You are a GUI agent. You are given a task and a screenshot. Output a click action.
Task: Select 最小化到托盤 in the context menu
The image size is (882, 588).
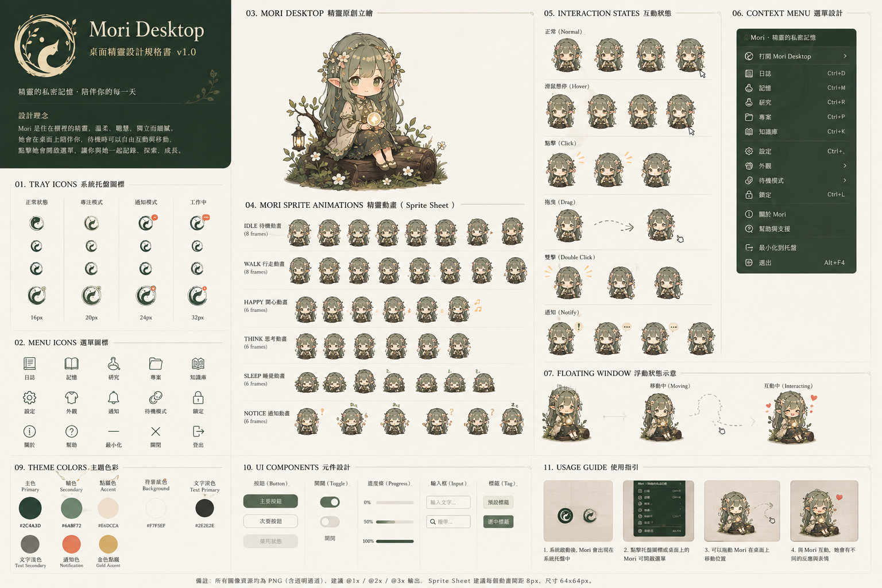pos(796,247)
